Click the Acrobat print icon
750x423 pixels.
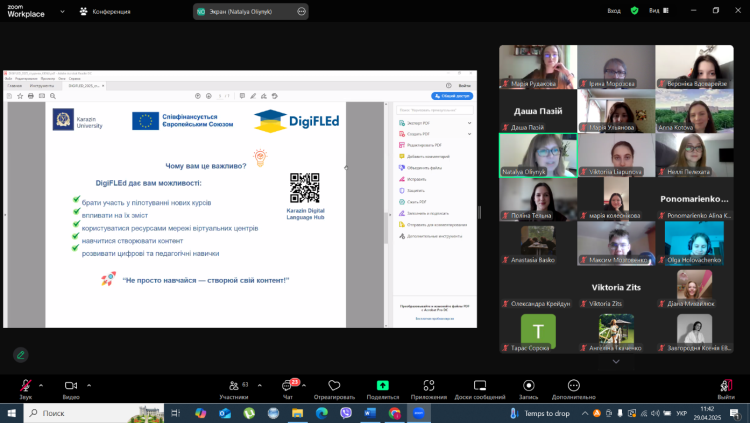(x=31, y=96)
